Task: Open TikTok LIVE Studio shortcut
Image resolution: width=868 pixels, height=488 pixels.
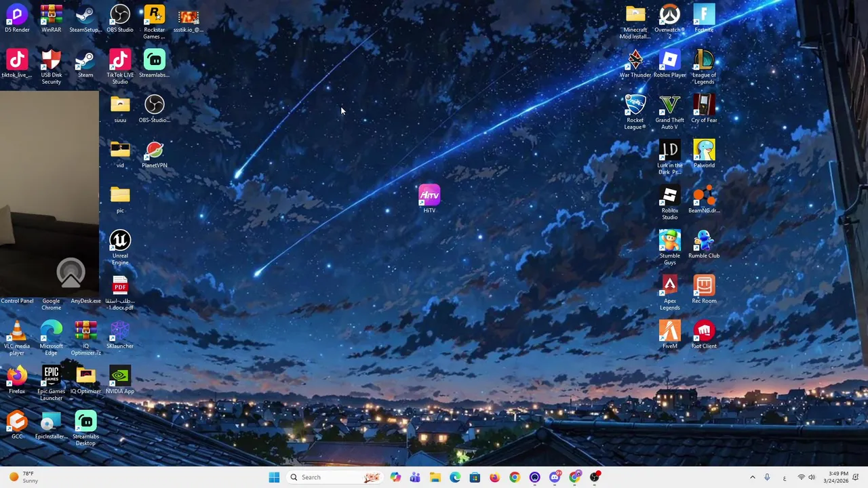Action: pyautogui.click(x=120, y=67)
